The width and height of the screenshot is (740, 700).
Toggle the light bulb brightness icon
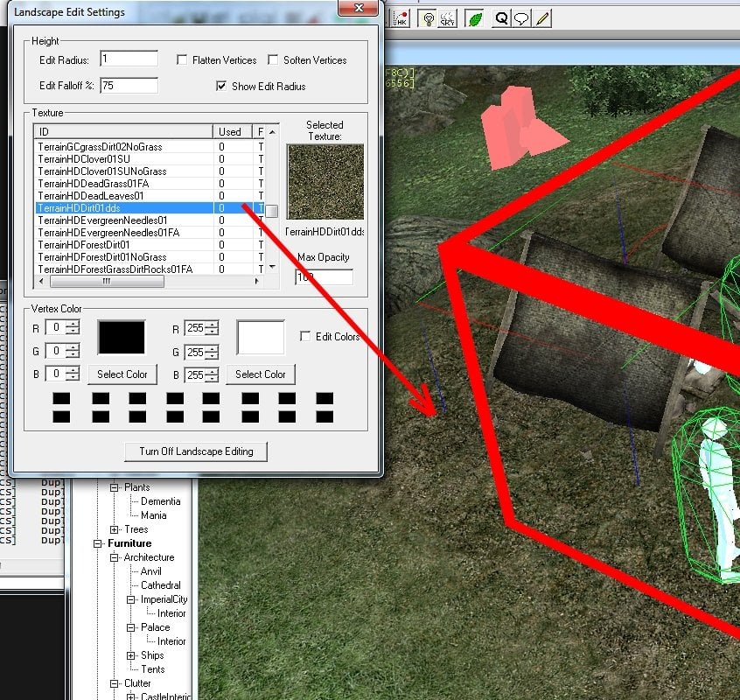pyautogui.click(x=429, y=19)
